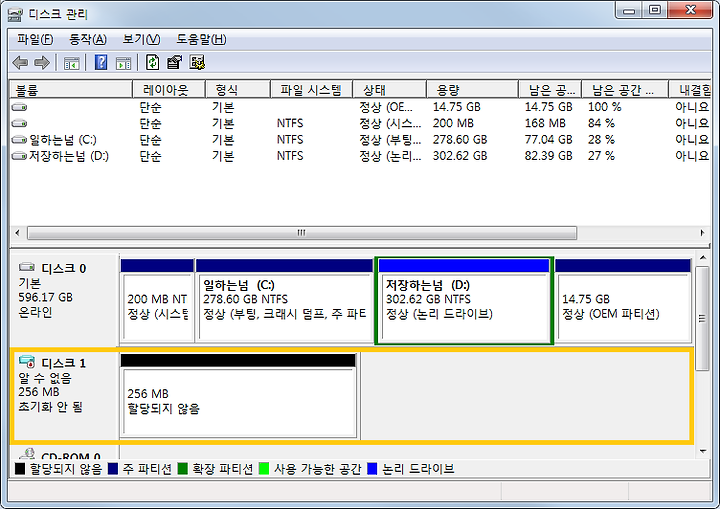
Task: Click the drive icon of 일하는넘 (C:) row
Action: (19, 140)
